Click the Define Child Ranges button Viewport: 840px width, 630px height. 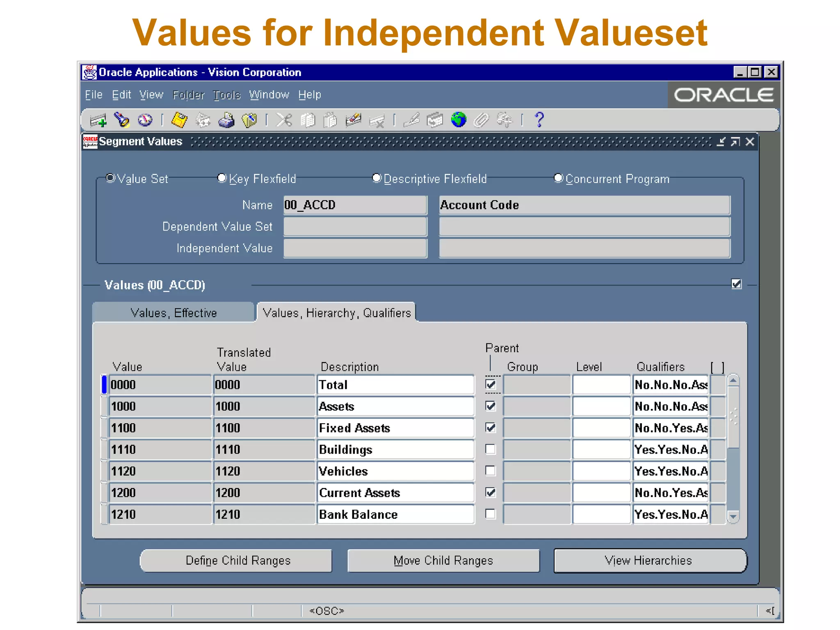tap(236, 561)
